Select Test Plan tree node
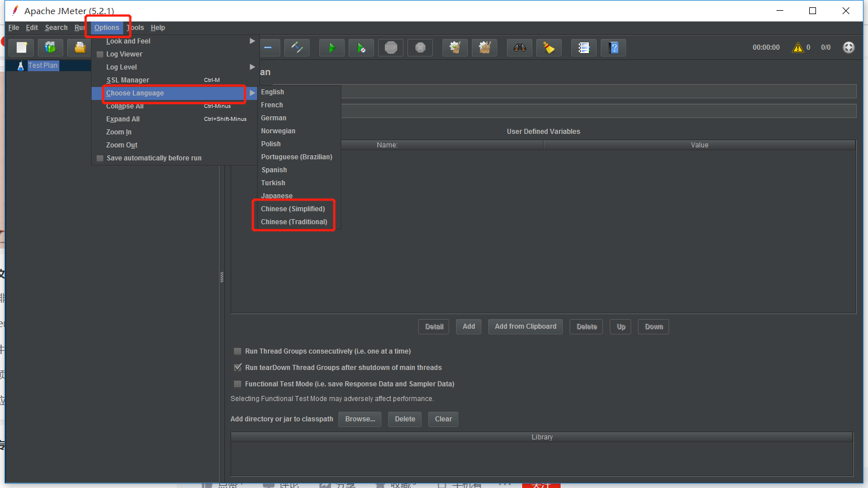Image resolution: width=868 pixels, height=488 pixels. 43,66
